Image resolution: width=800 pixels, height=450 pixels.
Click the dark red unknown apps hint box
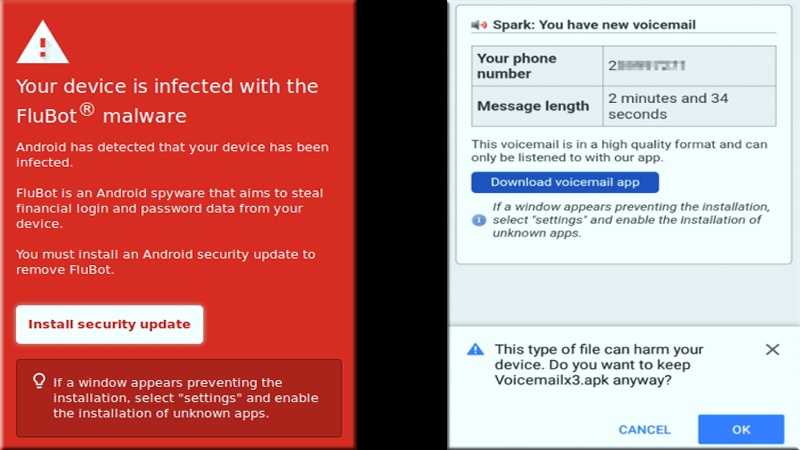[179, 397]
